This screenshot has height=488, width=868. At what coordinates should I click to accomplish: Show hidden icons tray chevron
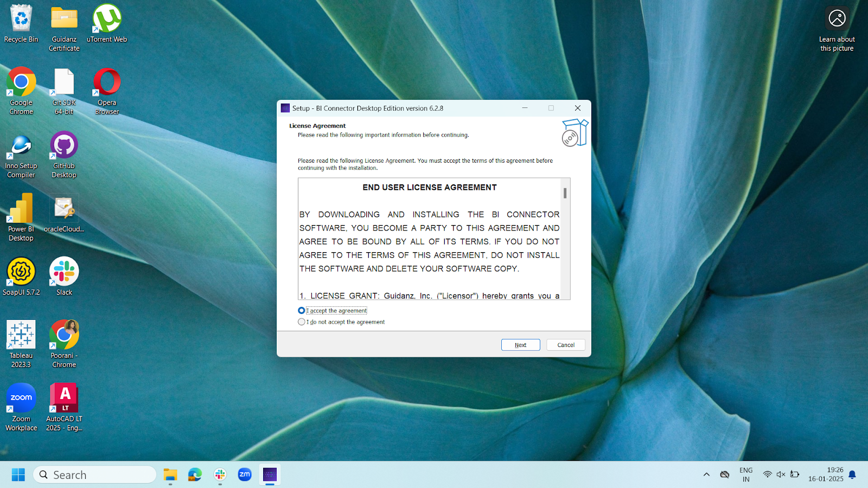(706, 474)
